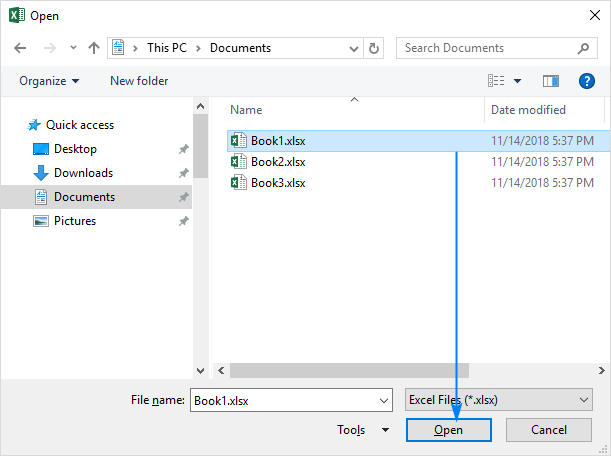Screen dimensions: 611x456
Task: Click the search magnifier icon
Action: [584, 48]
